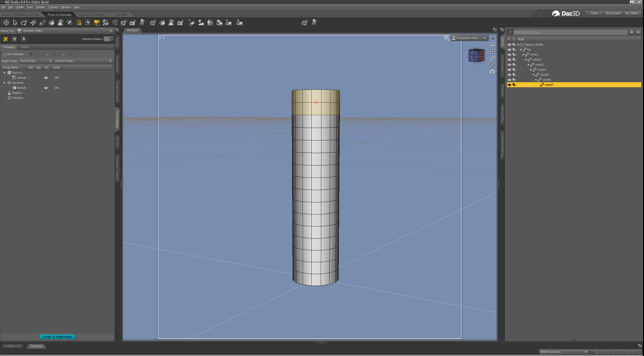Click the view orientation cube
Viewport: 644px width, 356px height.
coord(476,55)
